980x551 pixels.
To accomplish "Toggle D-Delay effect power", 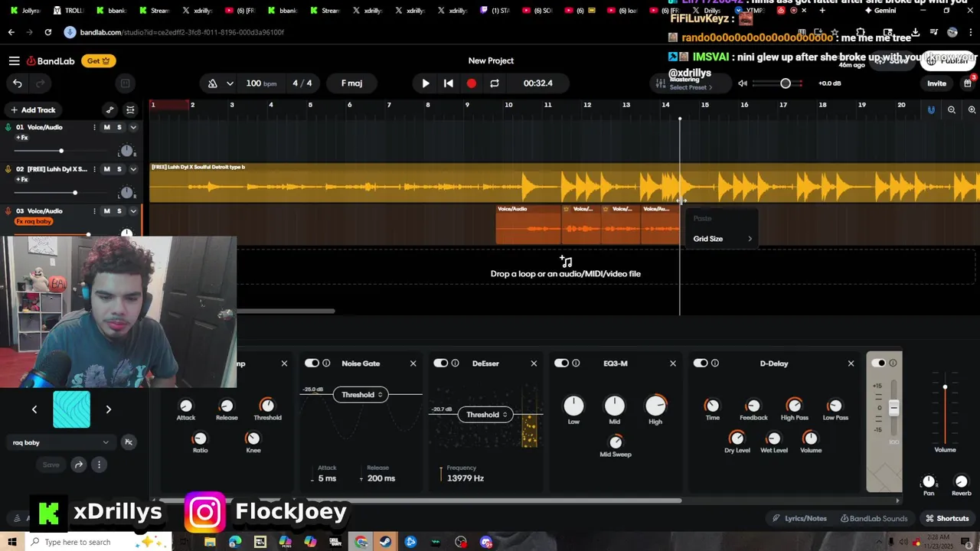I will point(701,364).
